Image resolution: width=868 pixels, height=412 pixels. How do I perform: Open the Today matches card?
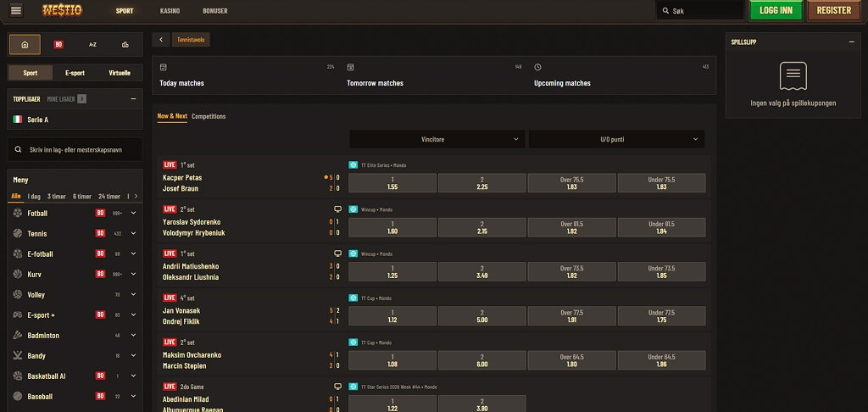(x=247, y=75)
